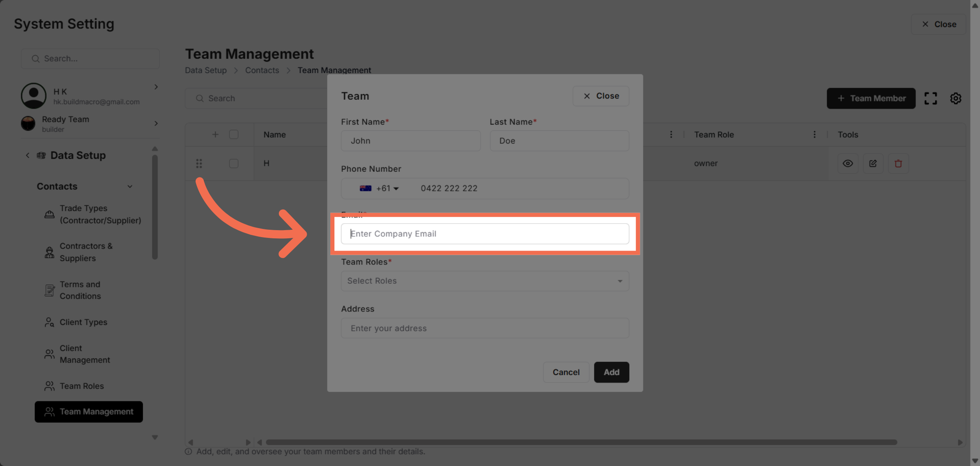Open Client Types in sidebar

[83, 322]
